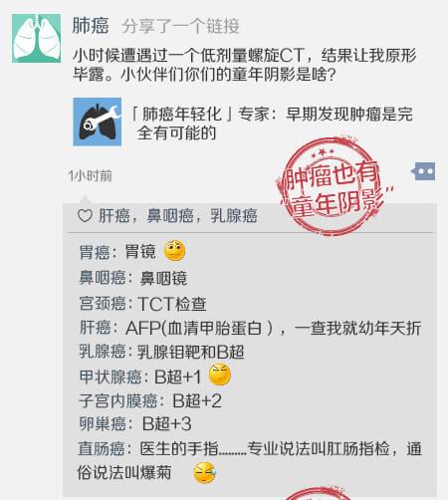This screenshot has height=500, width=448.
Task: Tap commenter name 宫颈癌
Action: (x=103, y=304)
